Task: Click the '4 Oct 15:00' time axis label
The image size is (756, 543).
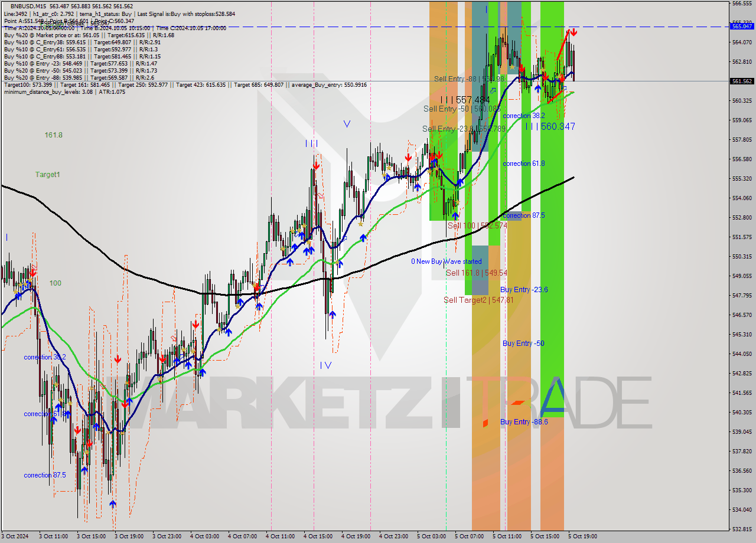Action: point(318,537)
